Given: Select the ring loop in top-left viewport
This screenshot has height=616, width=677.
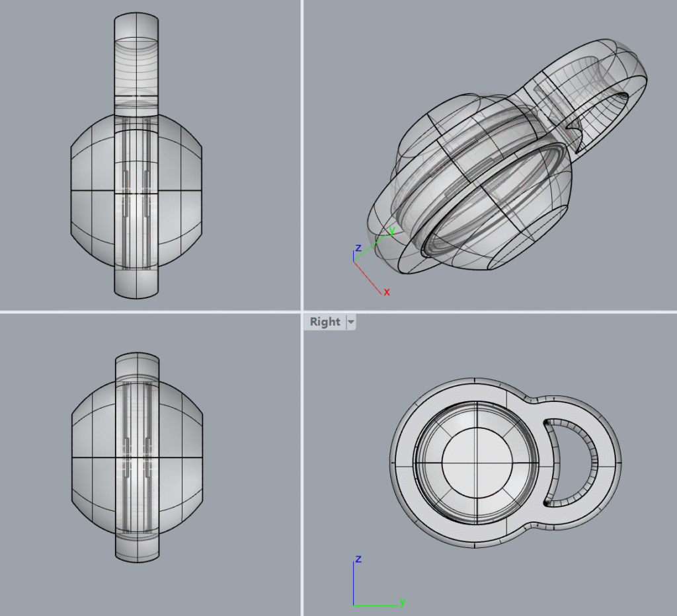Looking at the screenshot, I should 137,59.
